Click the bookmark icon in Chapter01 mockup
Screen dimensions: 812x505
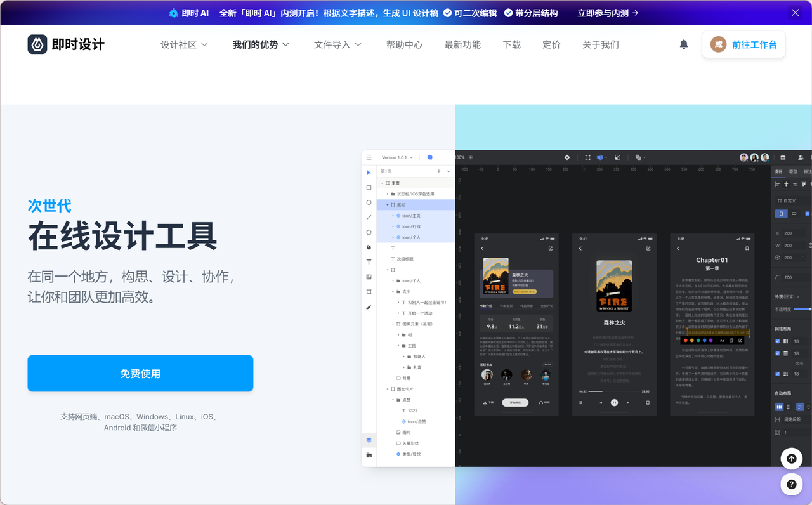pos(747,248)
